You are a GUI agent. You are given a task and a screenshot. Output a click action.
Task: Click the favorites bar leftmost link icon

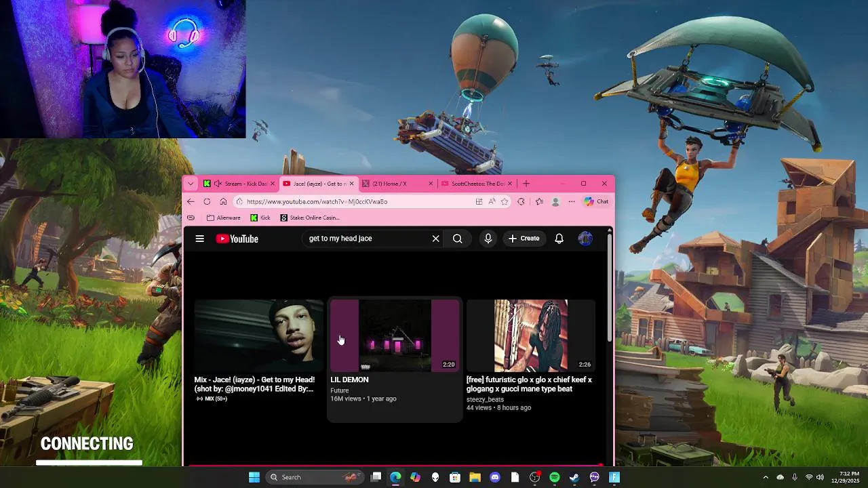(x=191, y=218)
